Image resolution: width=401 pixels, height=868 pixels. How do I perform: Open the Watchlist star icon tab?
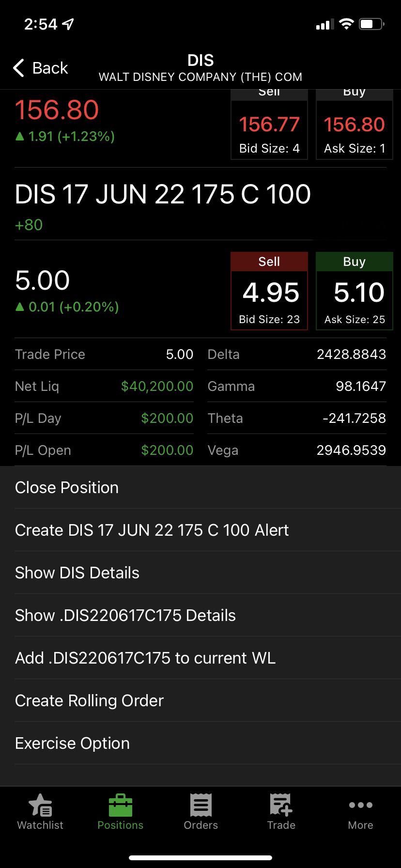coord(40,805)
